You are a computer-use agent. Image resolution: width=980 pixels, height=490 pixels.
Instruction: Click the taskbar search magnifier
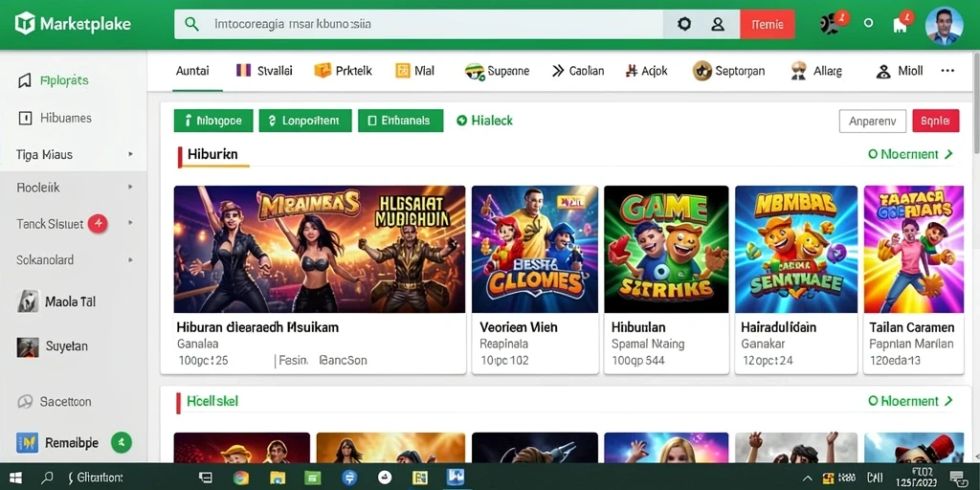coord(47,479)
